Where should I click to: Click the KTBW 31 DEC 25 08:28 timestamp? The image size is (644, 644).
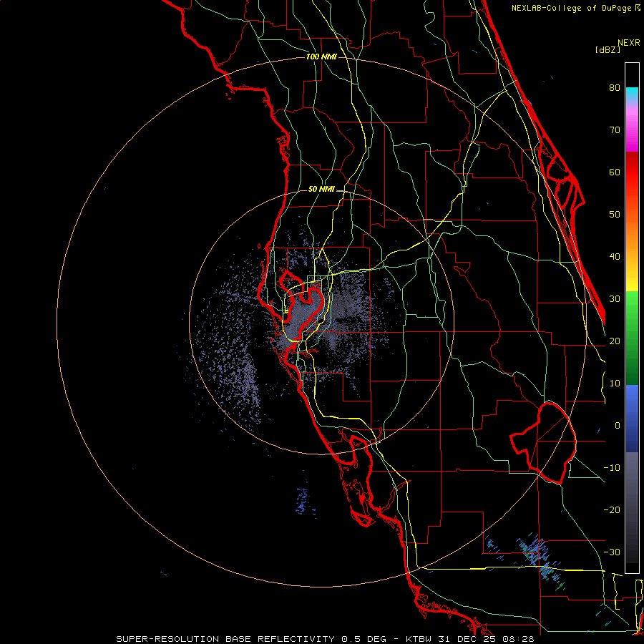coord(470,639)
